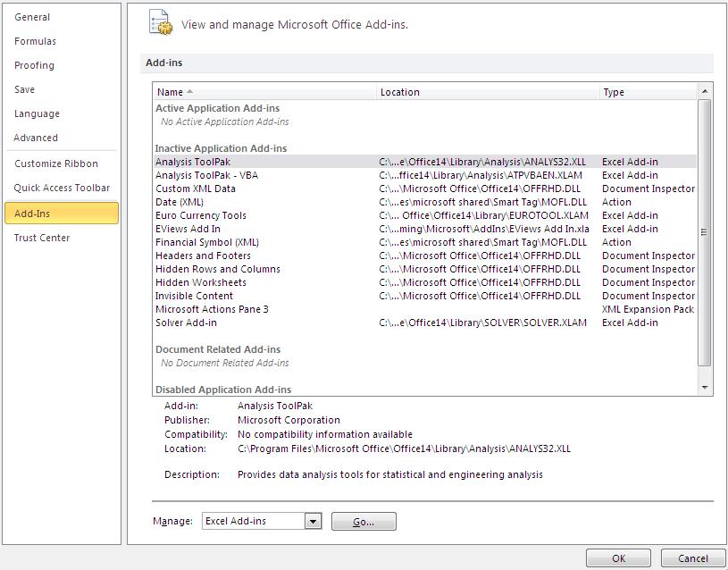Click the EUROTOOL.XLAM location path
Image resolution: width=728 pixels, height=570 pixels.
pyautogui.click(x=484, y=215)
